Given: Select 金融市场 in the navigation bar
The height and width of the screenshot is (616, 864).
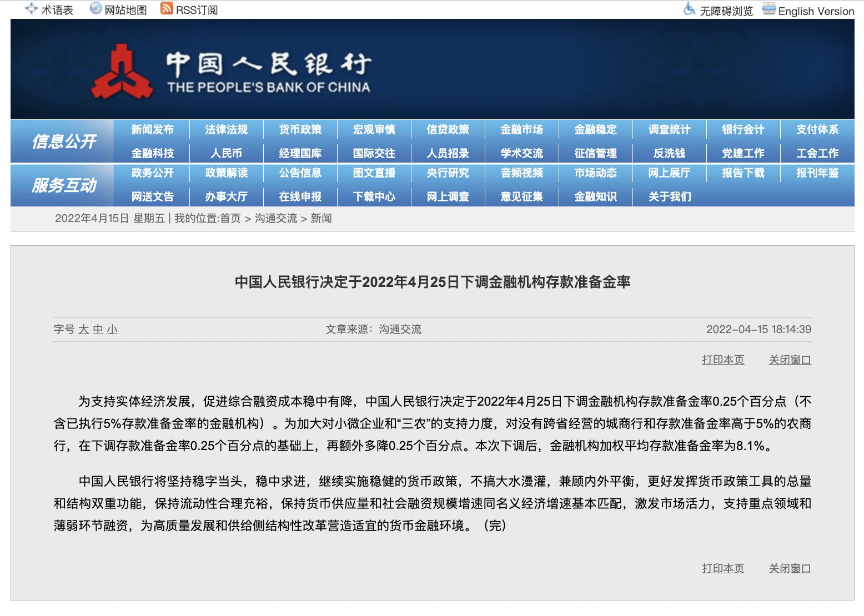Looking at the screenshot, I should point(522,130).
